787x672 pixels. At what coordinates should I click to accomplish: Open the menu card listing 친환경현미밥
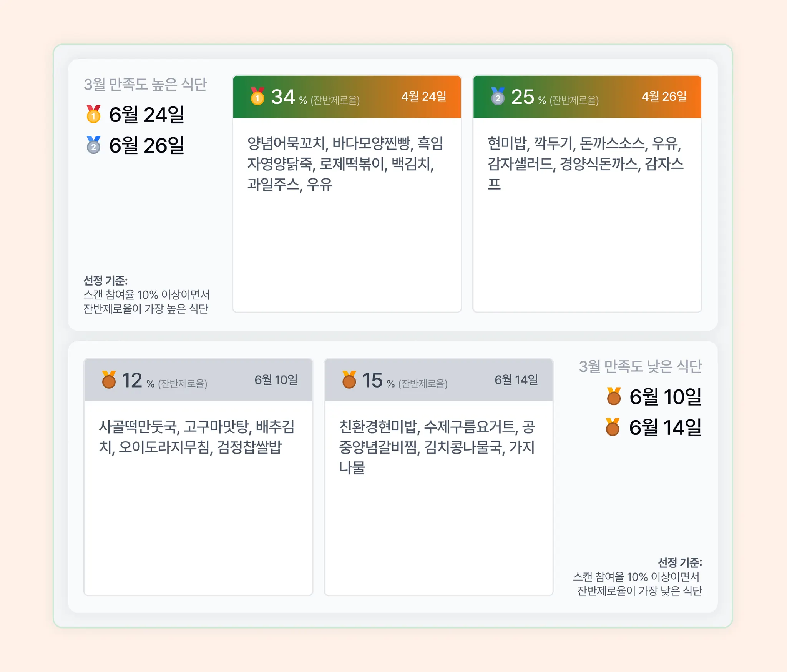pos(438,477)
